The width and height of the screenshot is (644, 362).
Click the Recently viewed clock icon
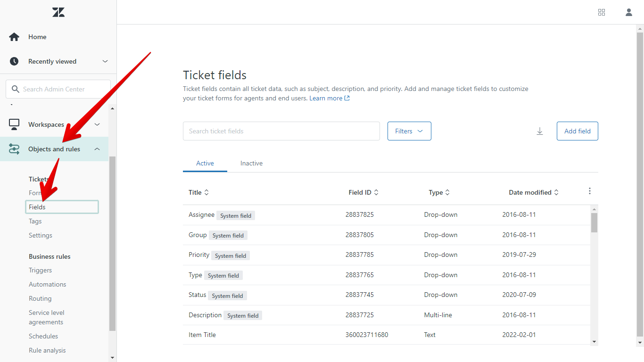(14, 61)
